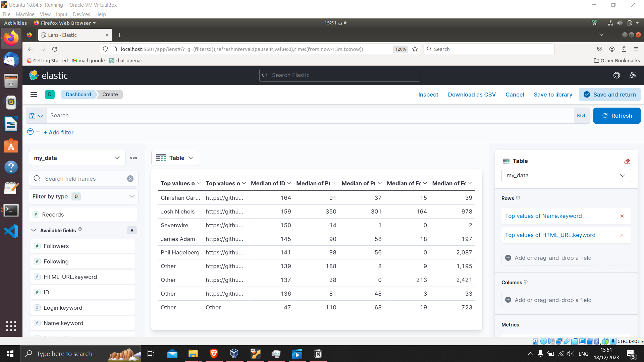This screenshot has height=362, width=644.
Task: Expand the Filter by type dropdown
Action: pyautogui.click(x=84, y=196)
